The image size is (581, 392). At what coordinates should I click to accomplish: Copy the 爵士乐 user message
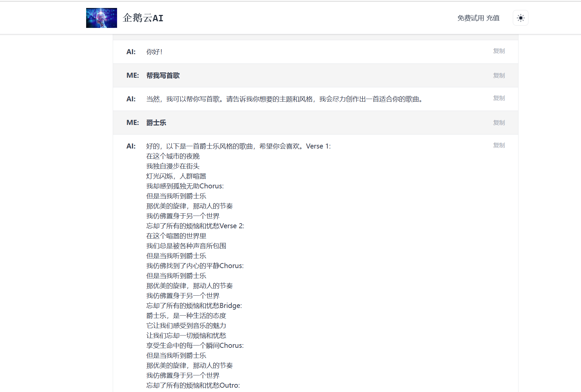pyautogui.click(x=499, y=123)
